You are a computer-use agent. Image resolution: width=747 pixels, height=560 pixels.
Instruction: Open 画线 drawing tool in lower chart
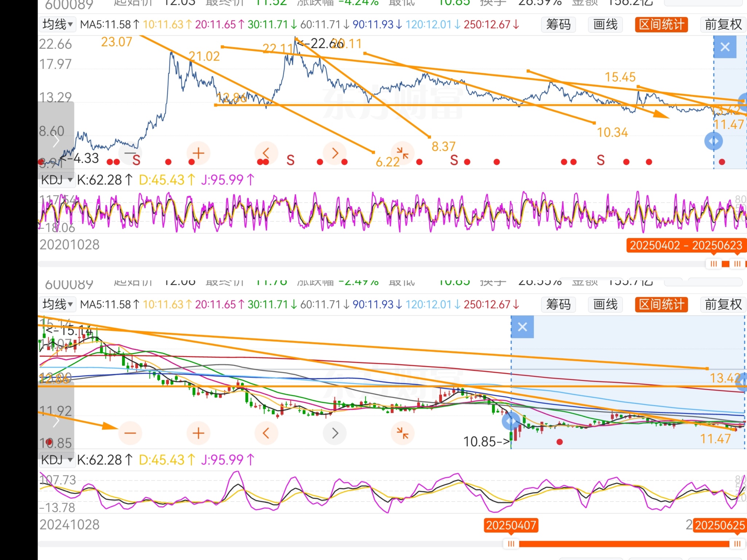pyautogui.click(x=605, y=304)
